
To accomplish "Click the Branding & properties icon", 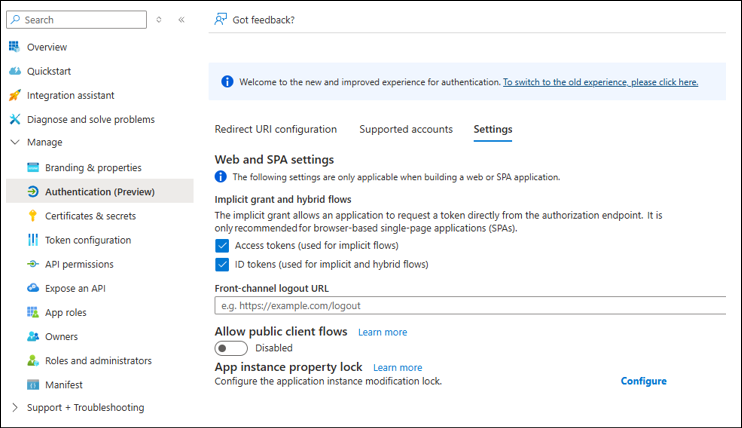I will pyautogui.click(x=33, y=167).
